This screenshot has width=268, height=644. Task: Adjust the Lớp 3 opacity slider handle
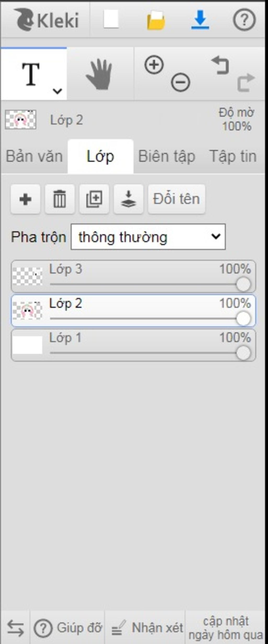click(x=243, y=284)
